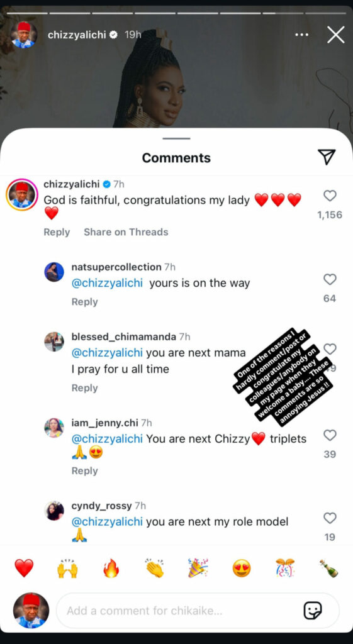This screenshot has width=353, height=644.
Task: Click Share on Threads link
Action: pos(126,232)
